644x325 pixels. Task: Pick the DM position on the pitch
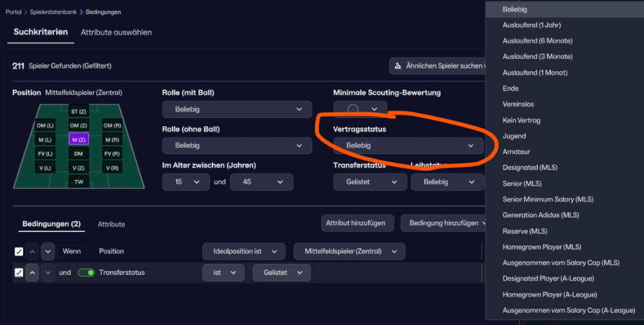[x=78, y=153]
